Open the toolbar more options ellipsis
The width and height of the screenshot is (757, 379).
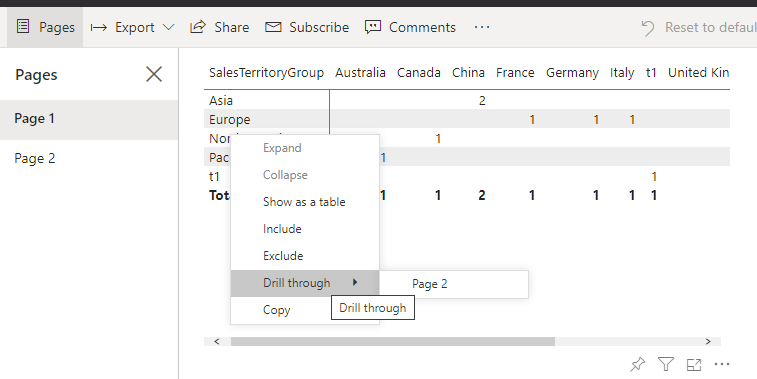tap(482, 27)
